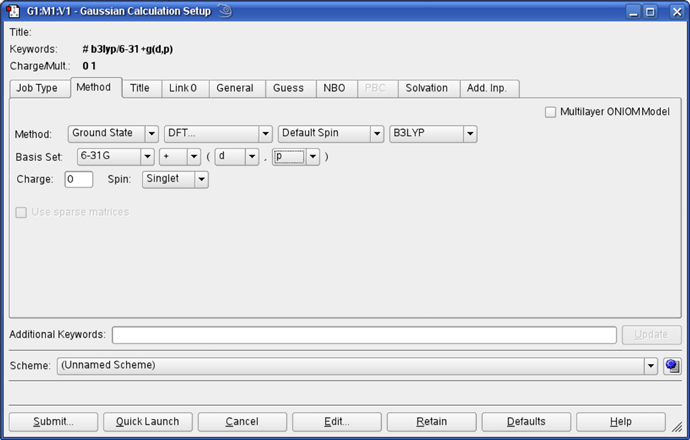Open the B3LYP functional dropdown
Image resolution: width=690 pixels, height=440 pixels.
pyautogui.click(x=433, y=134)
